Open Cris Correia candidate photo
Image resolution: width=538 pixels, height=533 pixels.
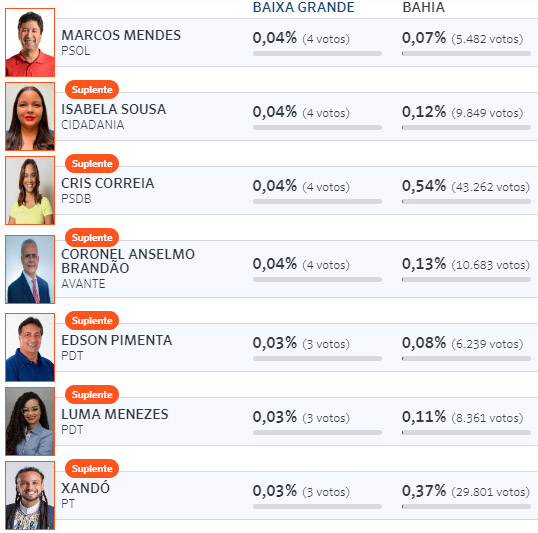(30, 190)
